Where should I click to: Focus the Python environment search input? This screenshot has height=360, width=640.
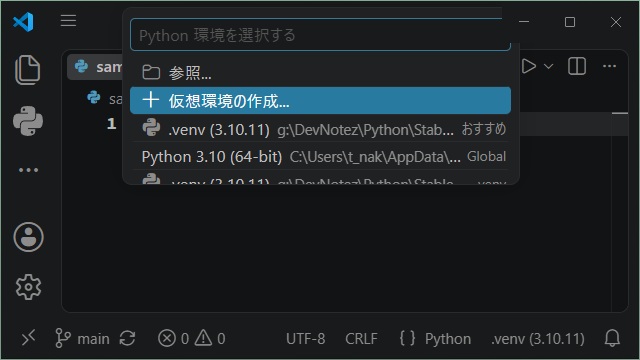[320, 35]
